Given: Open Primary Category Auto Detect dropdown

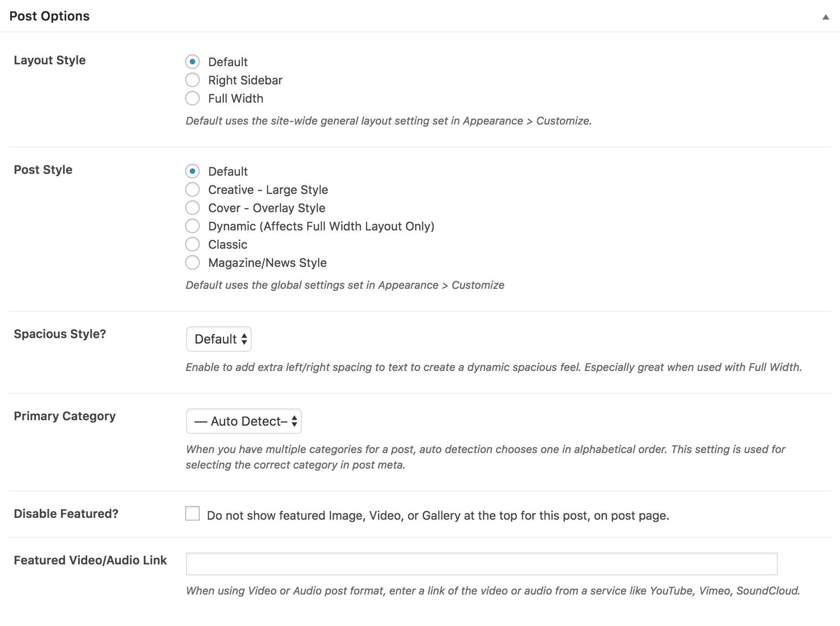Looking at the screenshot, I should [x=244, y=421].
